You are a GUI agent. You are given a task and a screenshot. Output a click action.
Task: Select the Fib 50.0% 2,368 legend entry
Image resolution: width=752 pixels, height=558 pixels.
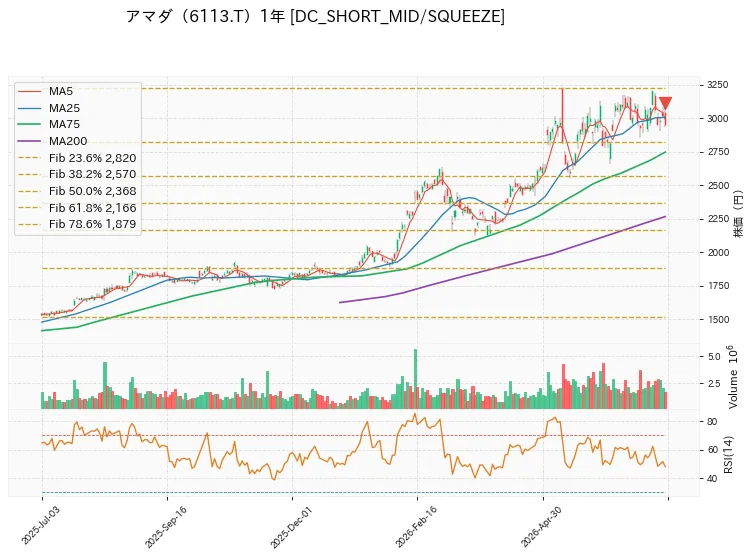pos(77,191)
